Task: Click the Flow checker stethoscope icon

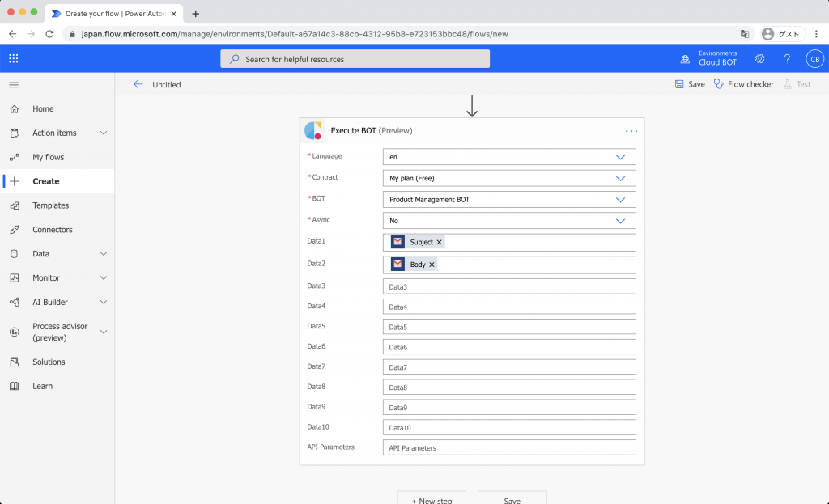Action: [x=719, y=84]
